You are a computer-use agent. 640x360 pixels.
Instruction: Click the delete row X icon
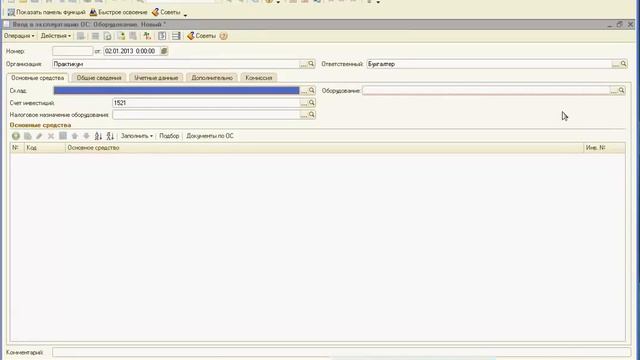[x=51, y=136]
